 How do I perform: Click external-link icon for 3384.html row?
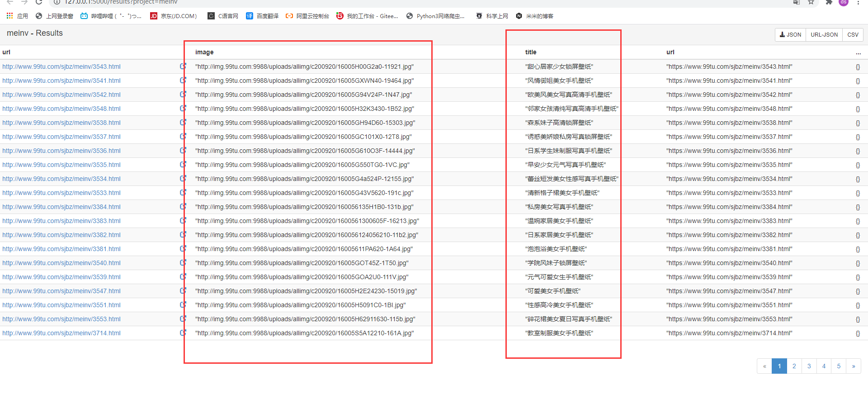pyautogui.click(x=183, y=206)
